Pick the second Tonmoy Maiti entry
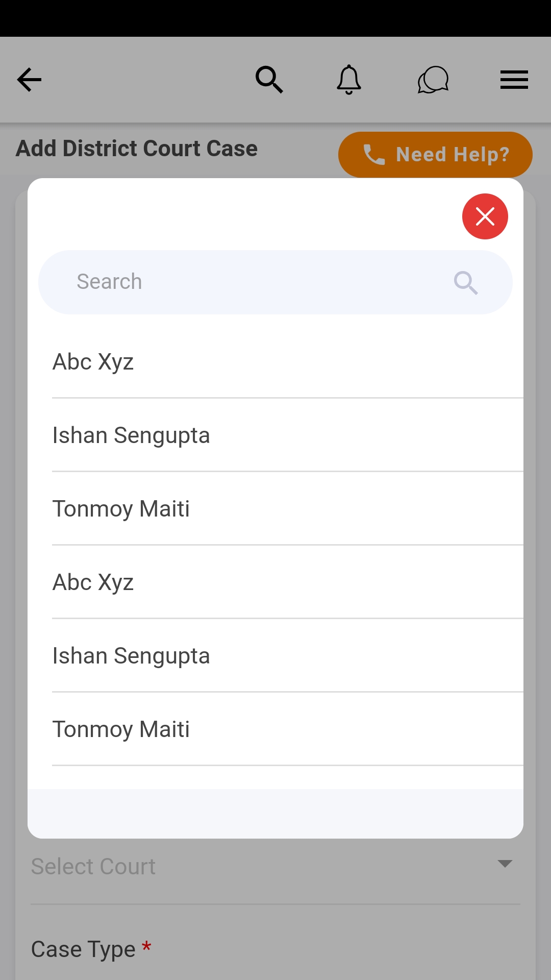The image size is (551, 980). pos(121,729)
